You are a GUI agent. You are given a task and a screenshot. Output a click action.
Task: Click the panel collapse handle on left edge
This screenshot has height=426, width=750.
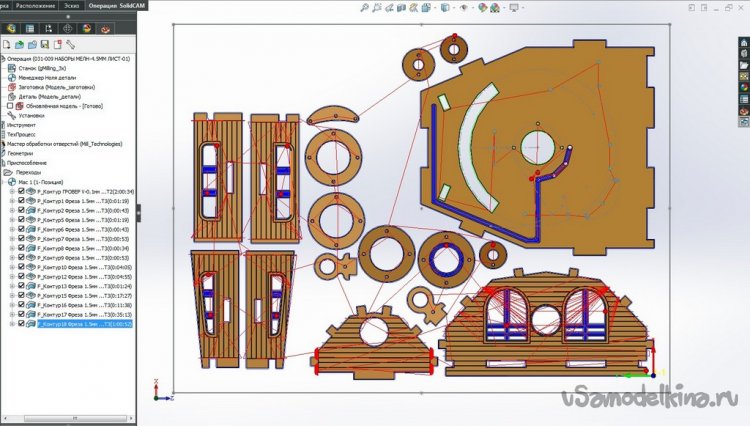click(141, 213)
